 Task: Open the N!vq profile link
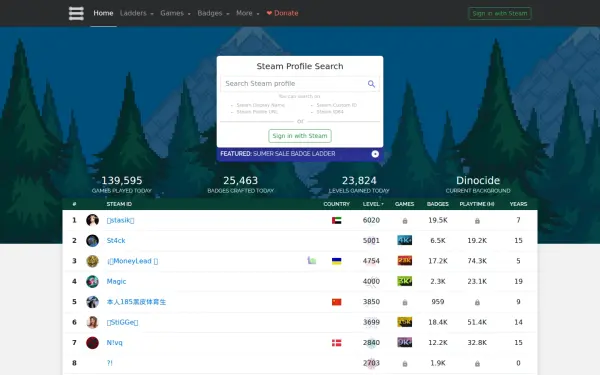114,343
